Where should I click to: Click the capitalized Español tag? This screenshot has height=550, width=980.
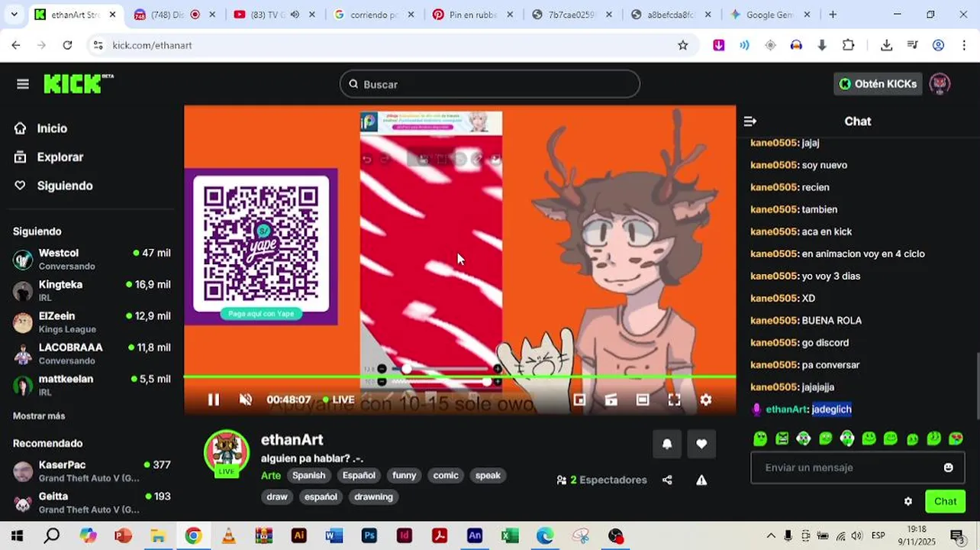click(x=359, y=475)
